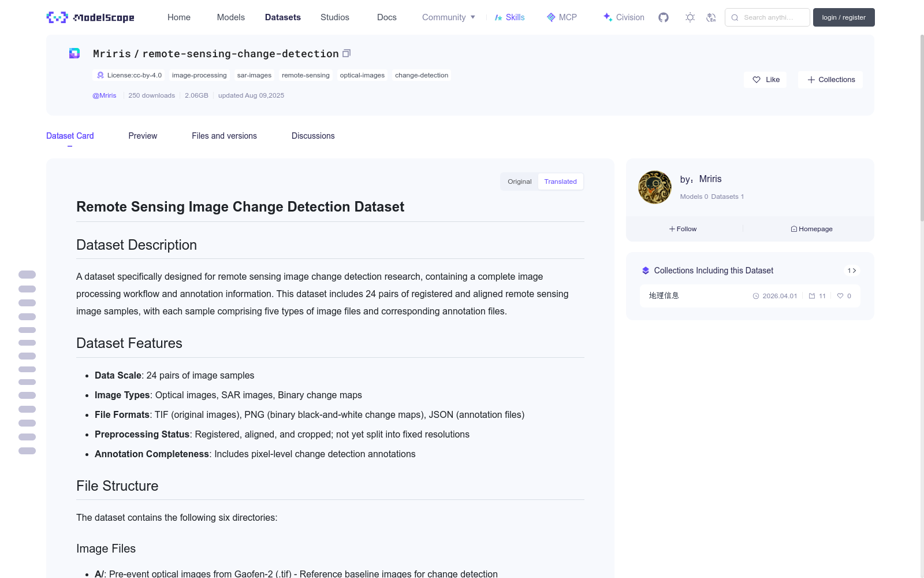The image size is (924, 578).
Task: Click the 2.06GB size text
Action: point(196,95)
